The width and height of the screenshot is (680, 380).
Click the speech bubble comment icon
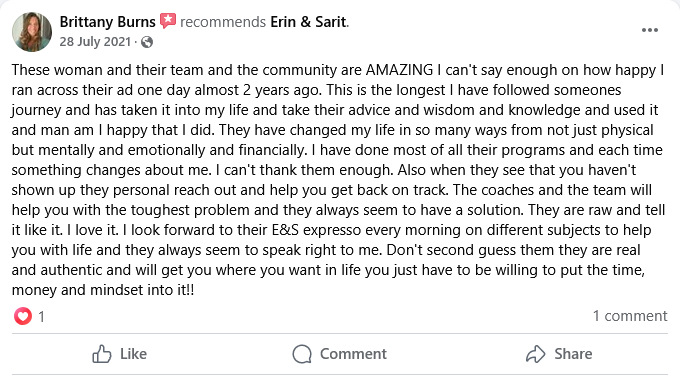(x=302, y=354)
